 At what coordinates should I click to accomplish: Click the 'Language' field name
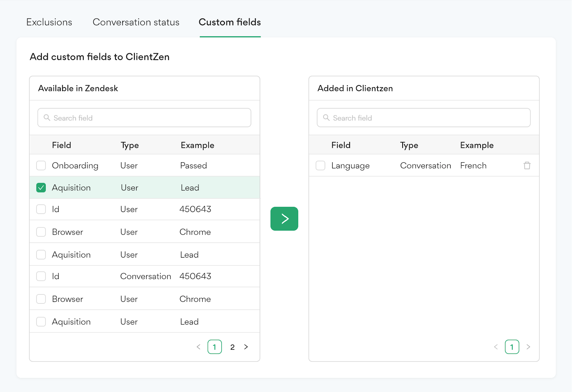point(350,166)
